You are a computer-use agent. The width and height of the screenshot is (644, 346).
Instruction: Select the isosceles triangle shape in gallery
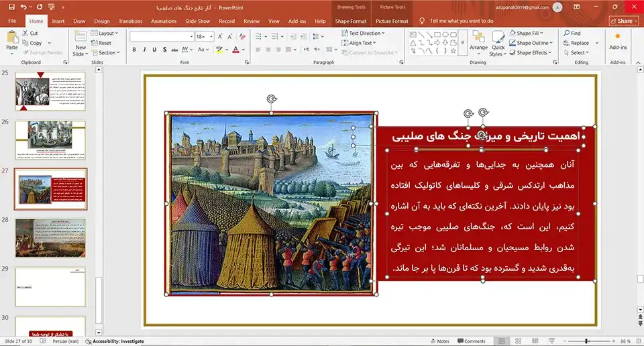(413, 43)
